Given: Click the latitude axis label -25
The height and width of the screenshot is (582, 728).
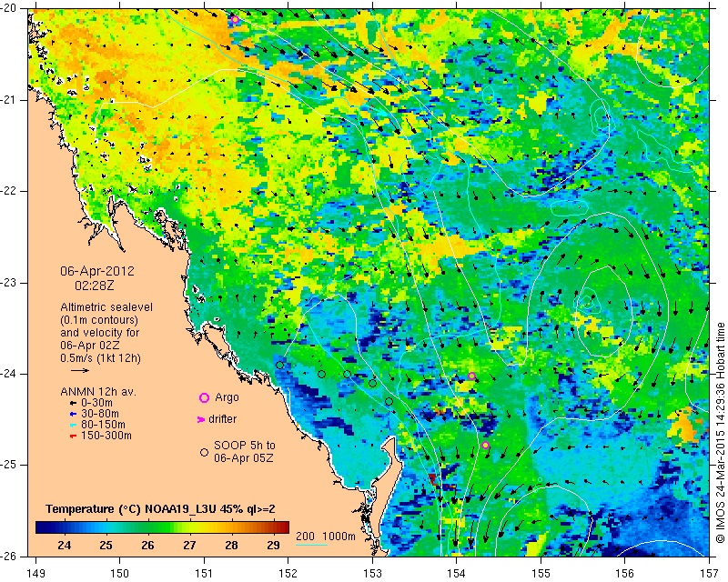Looking at the screenshot, I should tap(10, 465).
